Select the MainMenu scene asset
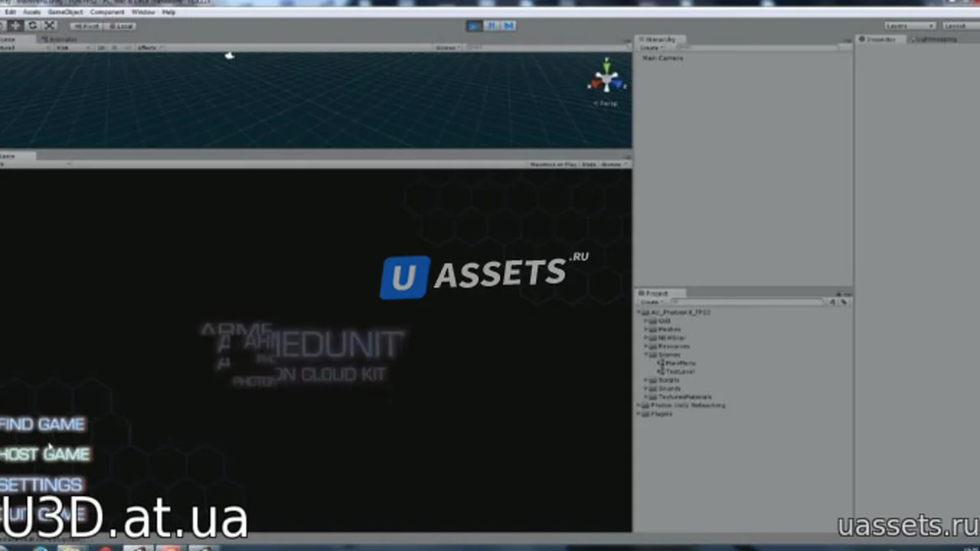This screenshot has height=551, width=980. pos(677,364)
